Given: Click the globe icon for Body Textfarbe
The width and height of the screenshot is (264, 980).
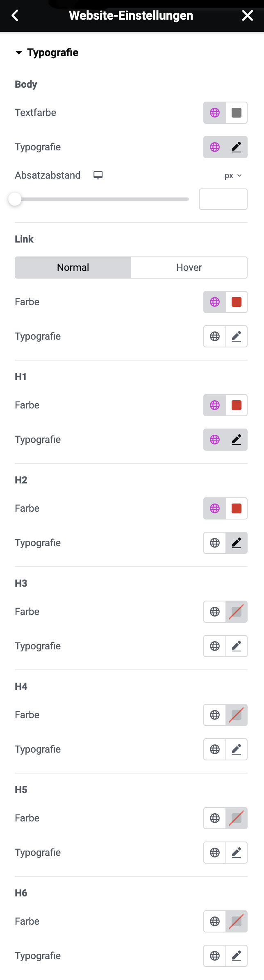Looking at the screenshot, I should [215, 113].
